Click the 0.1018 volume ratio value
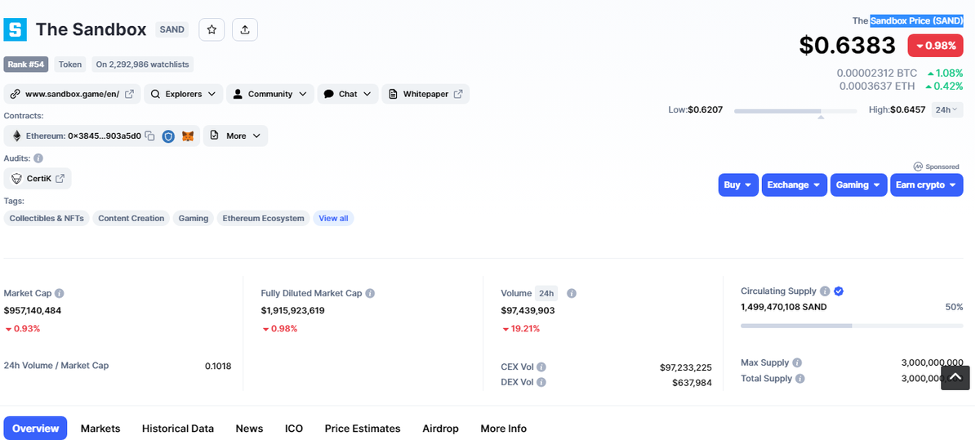Viewport: 980px width, 440px height. tap(218, 366)
